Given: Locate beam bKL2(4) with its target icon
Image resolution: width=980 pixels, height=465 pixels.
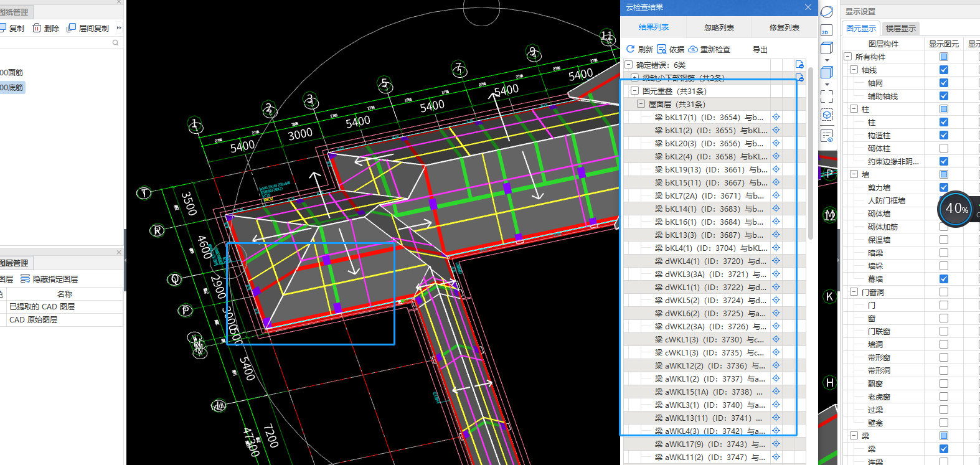Looking at the screenshot, I should (x=776, y=156).
